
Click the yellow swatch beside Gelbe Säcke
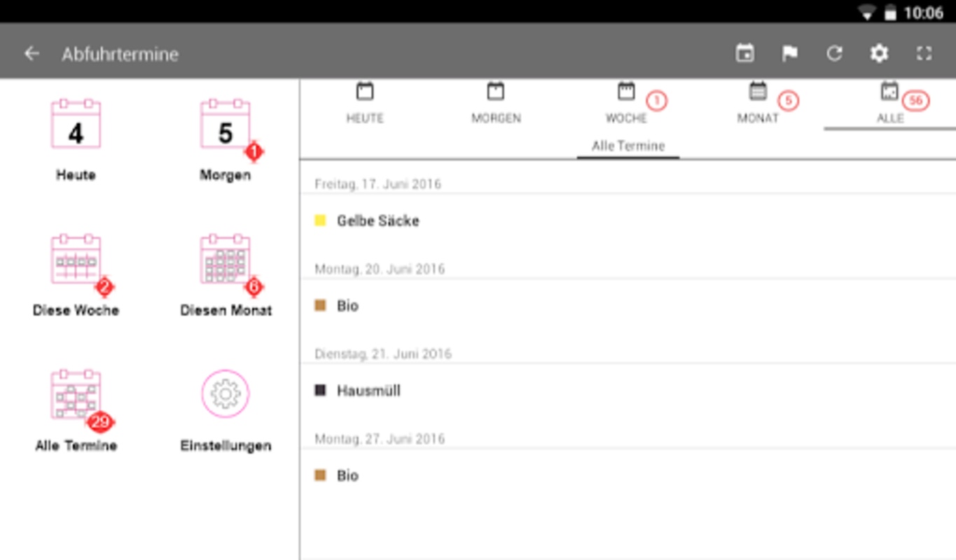pyautogui.click(x=320, y=220)
